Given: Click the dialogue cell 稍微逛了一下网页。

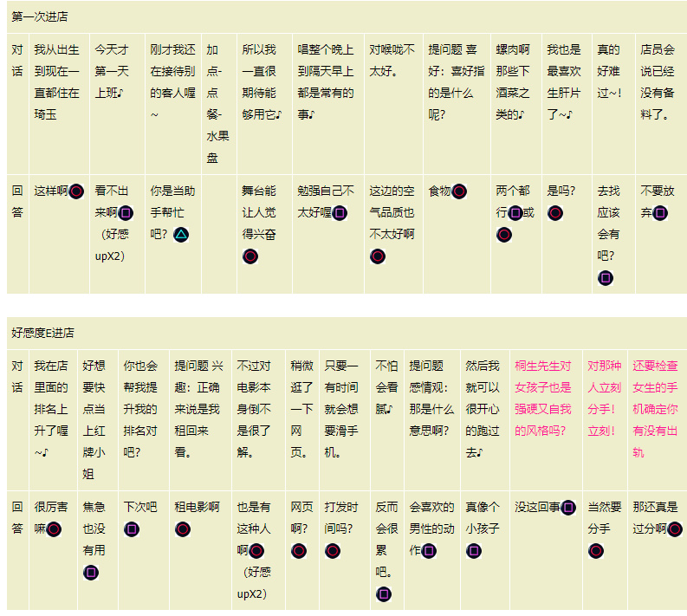Looking at the screenshot, I should [302, 420].
